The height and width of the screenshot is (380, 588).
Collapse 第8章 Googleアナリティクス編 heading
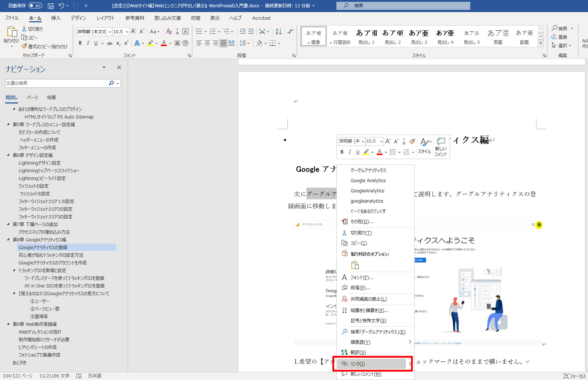8,240
